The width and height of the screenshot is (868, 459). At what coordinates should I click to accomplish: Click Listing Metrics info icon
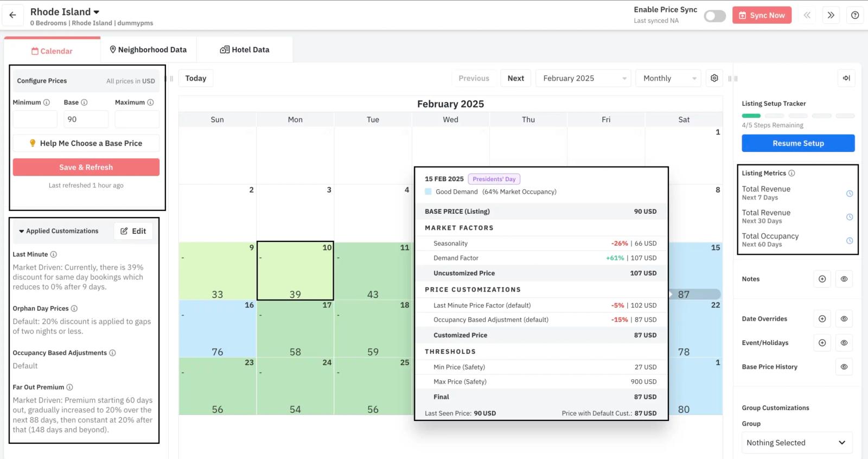point(792,173)
